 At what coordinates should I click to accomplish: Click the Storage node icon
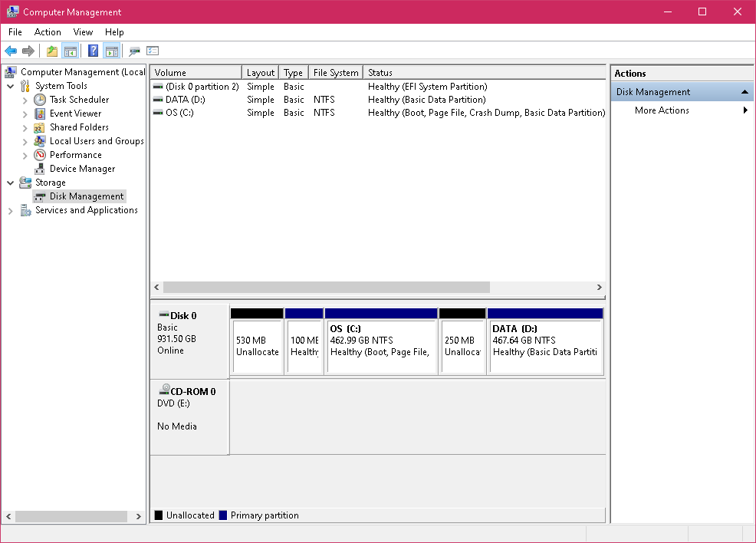tap(25, 183)
